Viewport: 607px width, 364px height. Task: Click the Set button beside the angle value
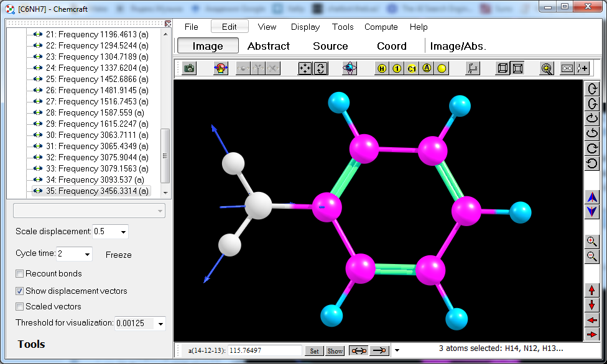(x=314, y=351)
